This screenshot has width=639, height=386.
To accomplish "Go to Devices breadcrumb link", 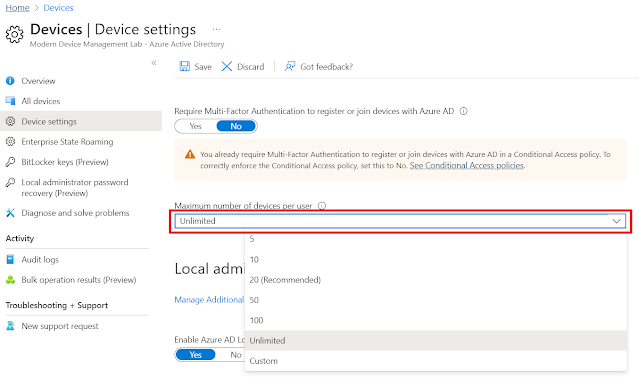I will 58,8.
